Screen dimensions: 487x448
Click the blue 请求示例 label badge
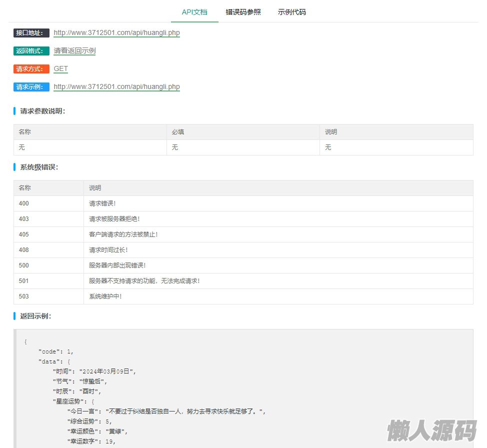(x=31, y=87)
